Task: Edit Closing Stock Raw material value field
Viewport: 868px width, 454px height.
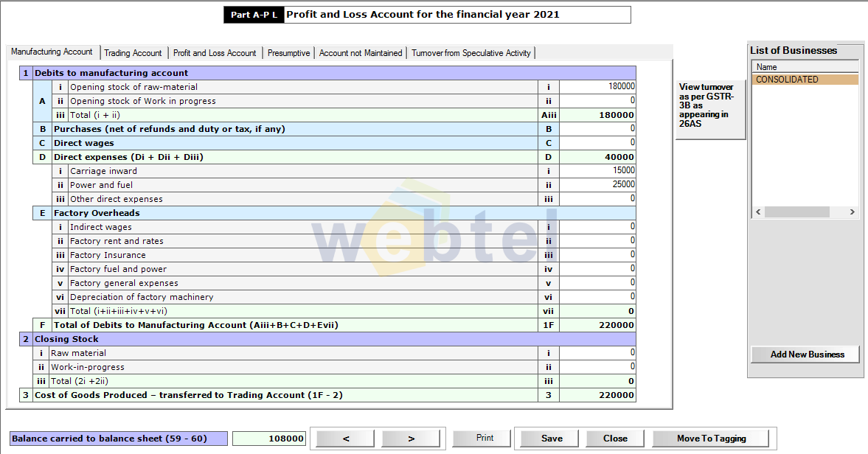Action: coord(597,353)
